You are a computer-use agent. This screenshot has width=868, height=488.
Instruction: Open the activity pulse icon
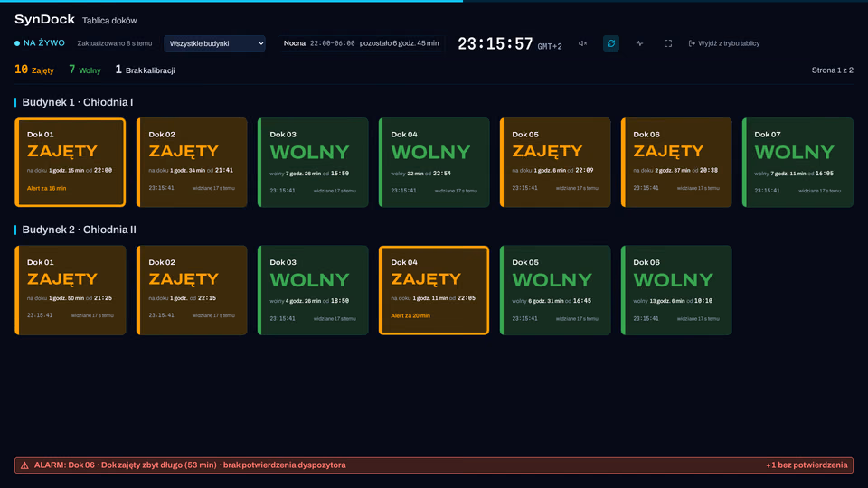tap(639, 43)
